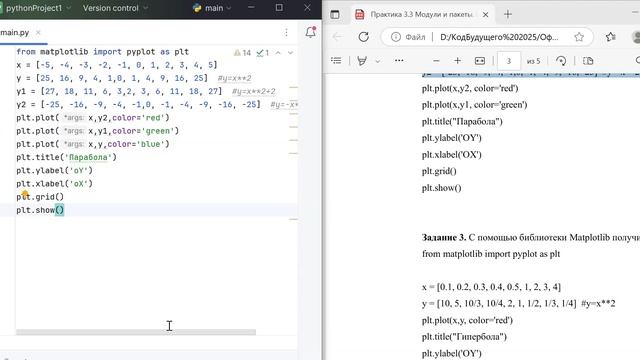Open the PDF toolbar more options
Viewport: 640px width, 360px height.
[399, 61]
